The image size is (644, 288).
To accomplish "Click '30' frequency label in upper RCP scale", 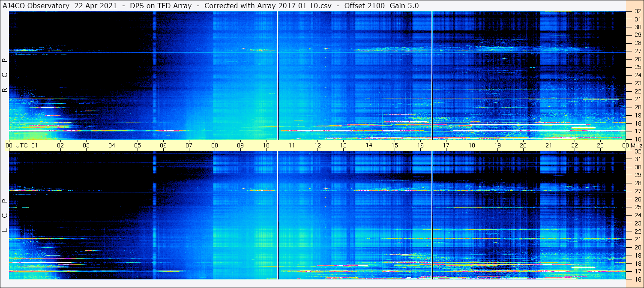I will pyautogui.click(x=637, y=27).
